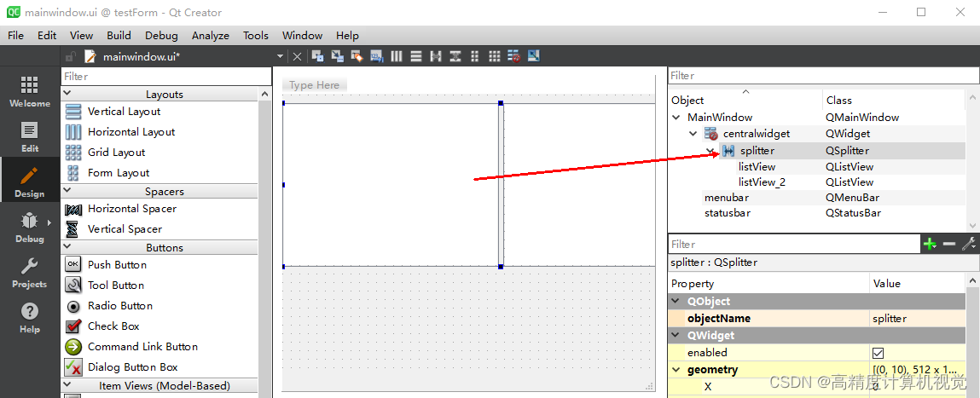This screenshot has width=980, height=398.
Task: Remove dynamic property with minus icon
Action: 948,244
